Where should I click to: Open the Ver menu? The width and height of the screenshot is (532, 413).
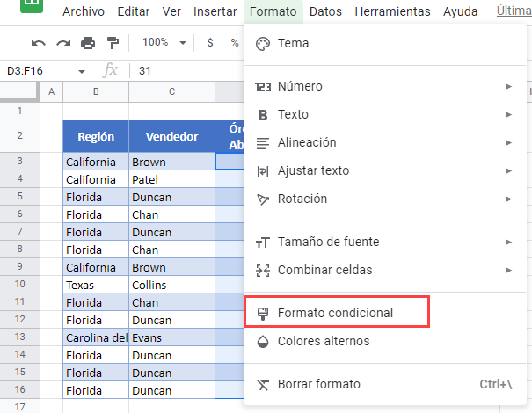tap(171, 11)
